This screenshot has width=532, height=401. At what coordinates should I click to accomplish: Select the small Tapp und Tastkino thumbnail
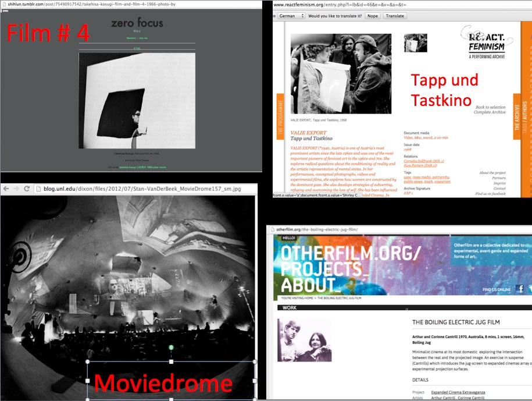coord(416,43)
